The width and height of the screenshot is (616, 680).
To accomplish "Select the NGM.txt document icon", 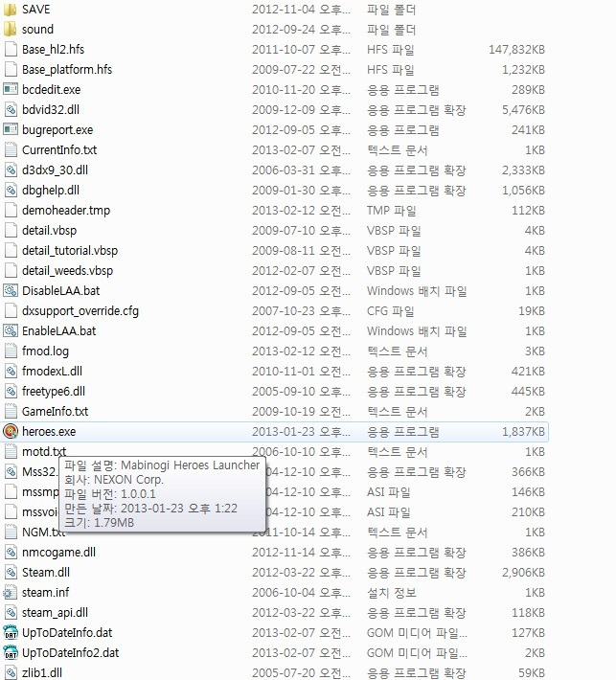I will point(11,533).
